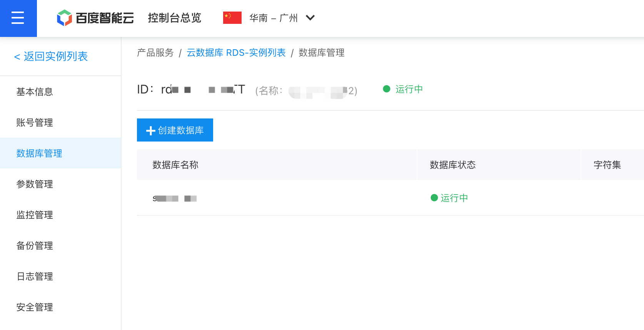Go to 控制台总览 console overview
The height and width of the screenshot is (330, 644).
point(174,18)
